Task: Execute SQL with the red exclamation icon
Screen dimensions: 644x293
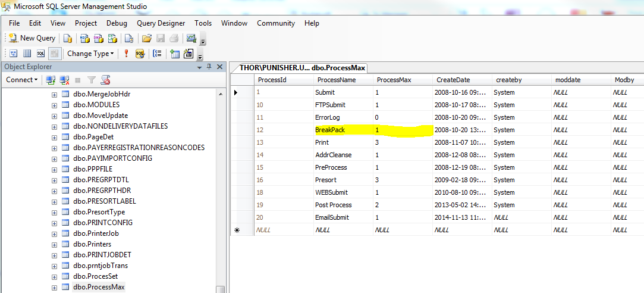Action: [127, 54]
